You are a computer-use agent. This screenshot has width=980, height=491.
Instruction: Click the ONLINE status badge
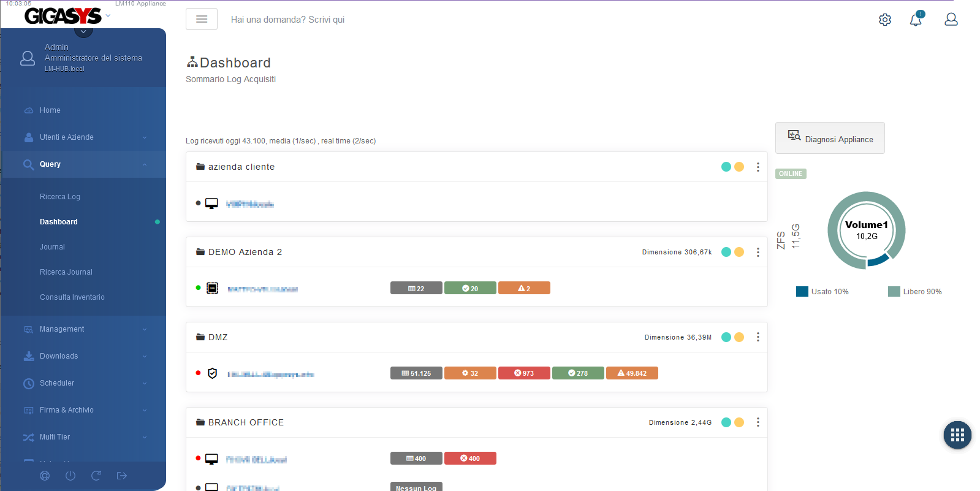(x=791, y=173)
